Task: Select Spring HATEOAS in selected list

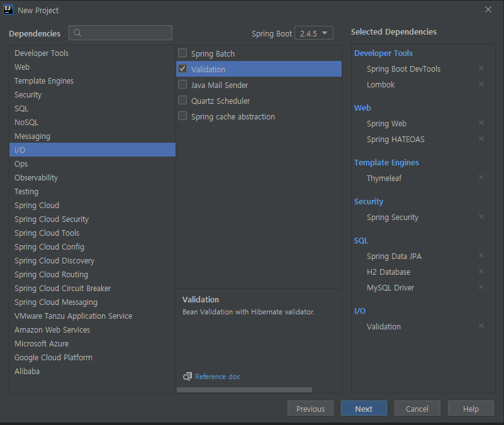Action: [x=395, y=139]
